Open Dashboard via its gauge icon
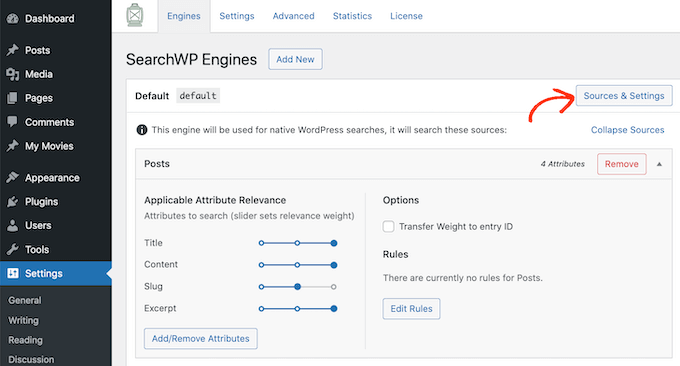Viewport: 680px width, 366px height. (x=13, y=19)
